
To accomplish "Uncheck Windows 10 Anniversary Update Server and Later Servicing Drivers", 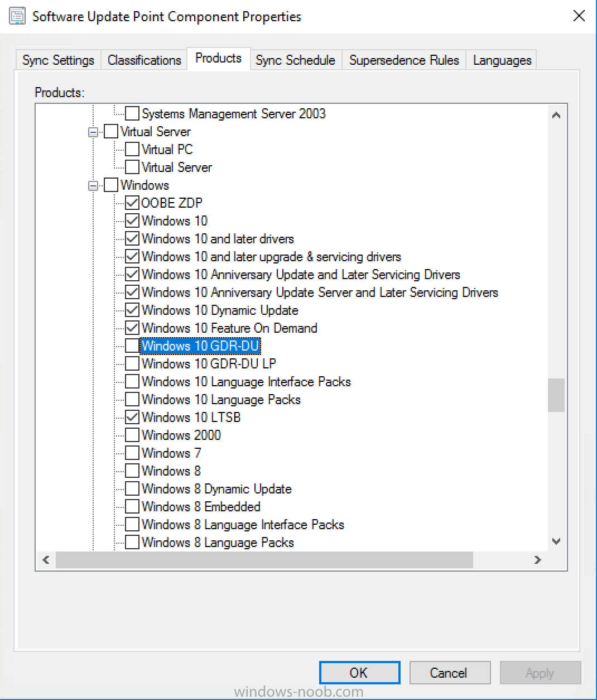I will (x=132, y=293).
